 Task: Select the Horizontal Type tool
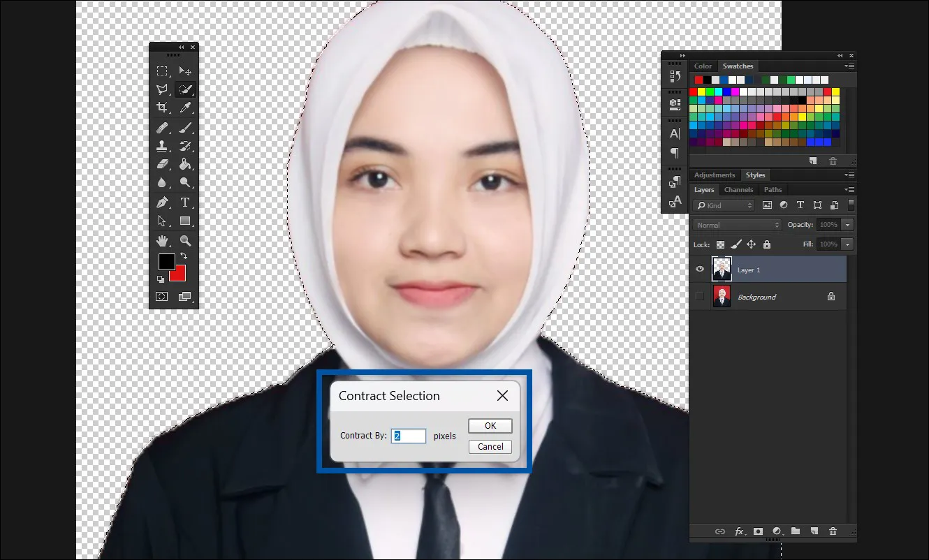pos(185,202)
